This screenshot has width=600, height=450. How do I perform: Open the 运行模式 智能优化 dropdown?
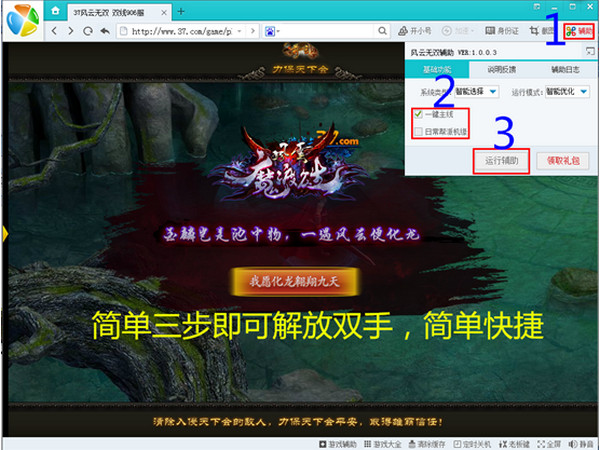[x=567, y=92]
